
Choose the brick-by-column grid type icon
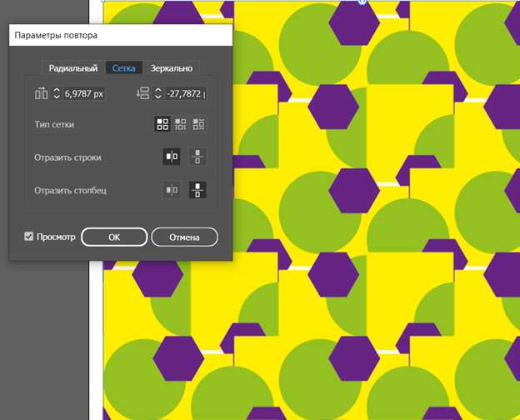point(198,124)
